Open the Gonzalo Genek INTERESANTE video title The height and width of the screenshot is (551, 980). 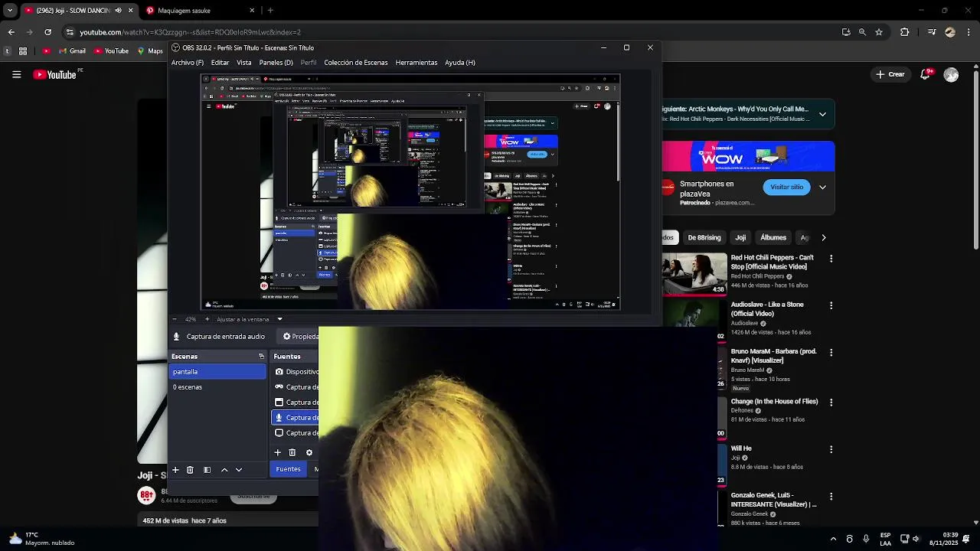pyautogui.click(x=773, y=500)
